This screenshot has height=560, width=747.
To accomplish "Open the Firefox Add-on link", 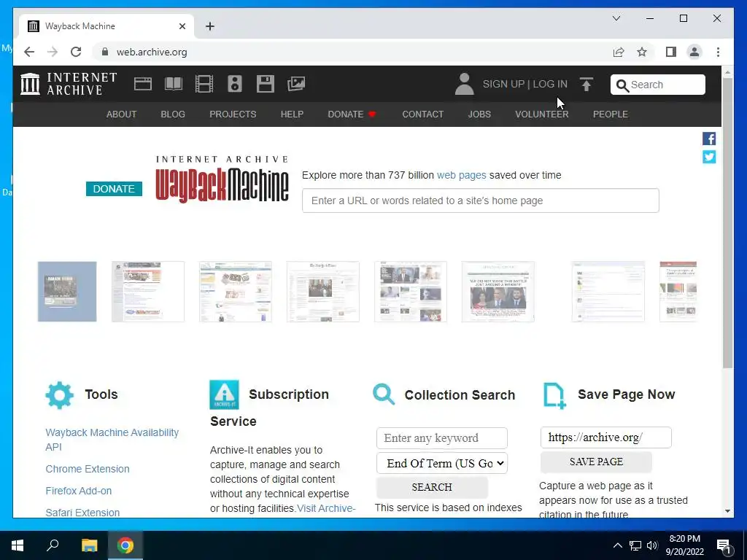I will click(79, 491).
